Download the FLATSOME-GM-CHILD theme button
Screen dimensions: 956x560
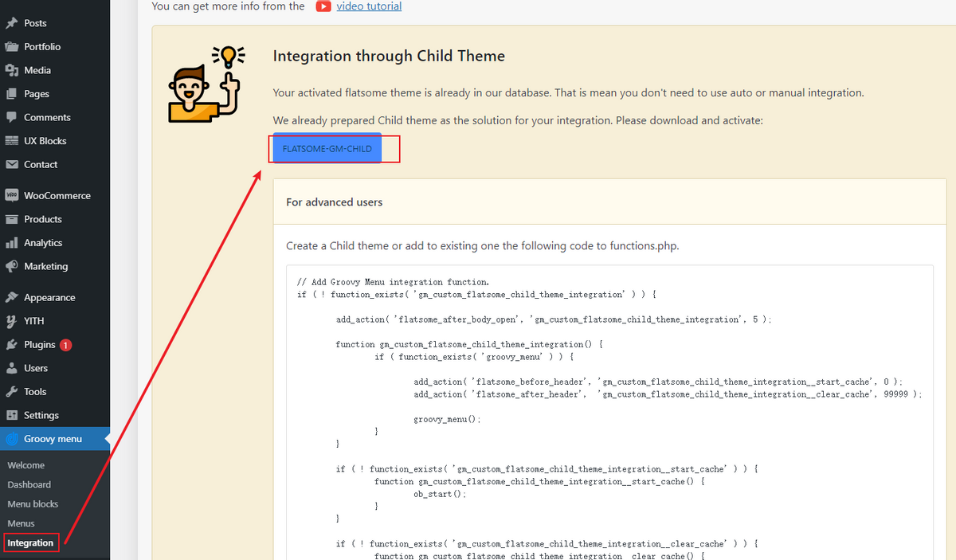tap(327, 149)
